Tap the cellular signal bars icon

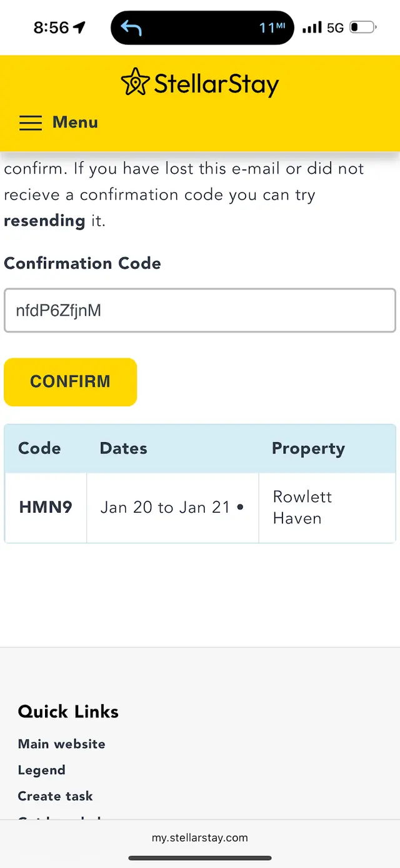point(312,28)
